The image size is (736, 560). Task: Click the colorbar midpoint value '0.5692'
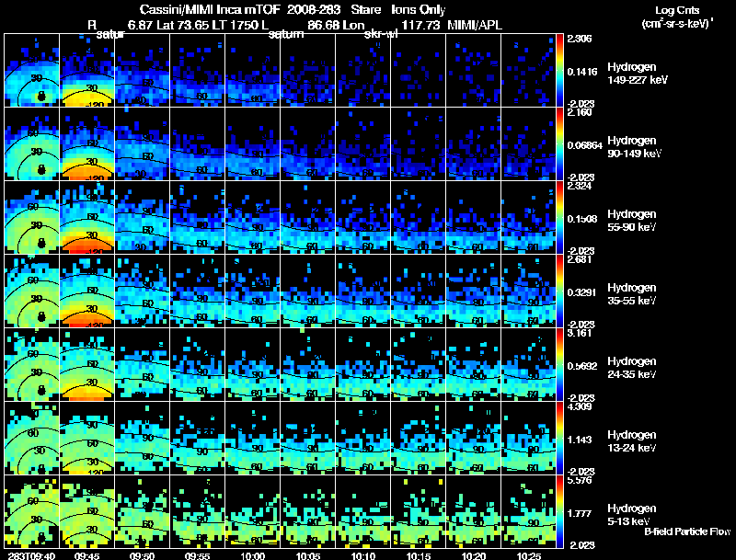point(582,366)
